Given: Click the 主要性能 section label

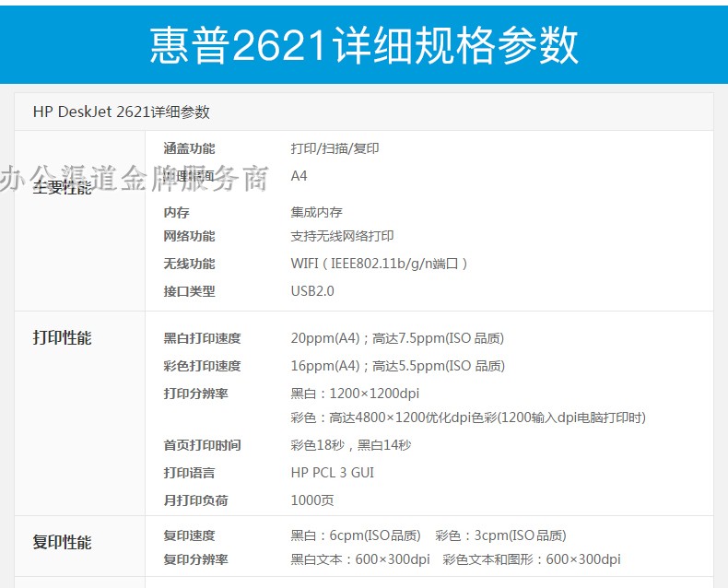Looking at the screenshot, I should coord(63,187).
